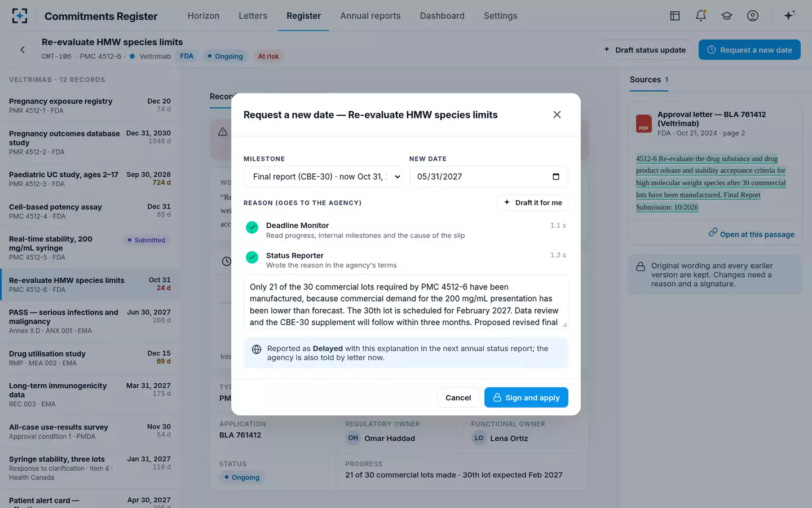Screen dimensions: 812x508
Task: Open the calendar picker in New Date field
Action: [556, 177]
